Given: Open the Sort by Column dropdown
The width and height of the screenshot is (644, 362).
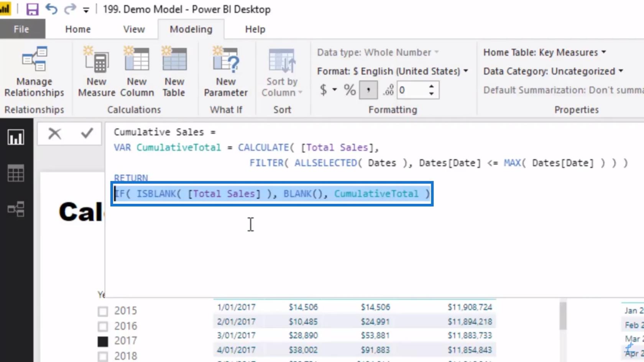Looking at the screenshot, I should point(282,72).
